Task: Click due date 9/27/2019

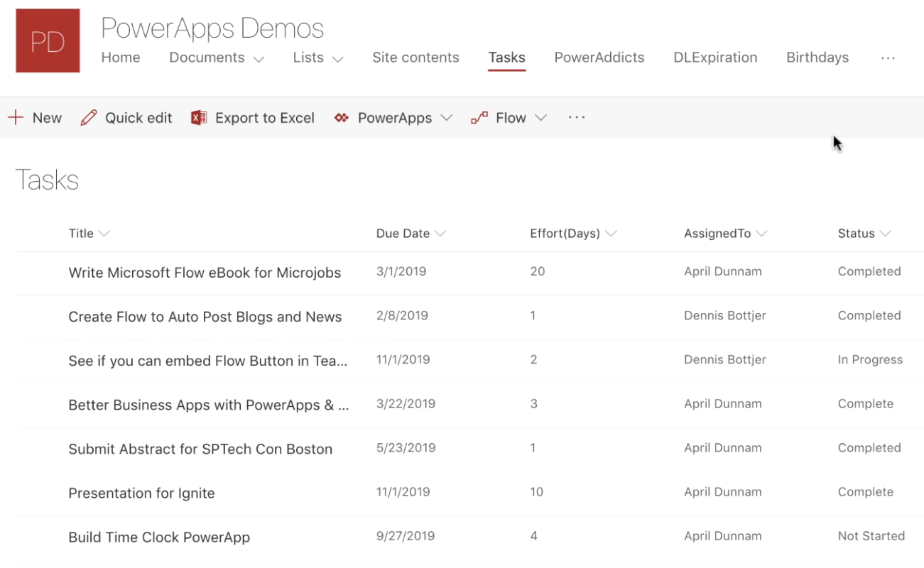Action: click(406, 536)
